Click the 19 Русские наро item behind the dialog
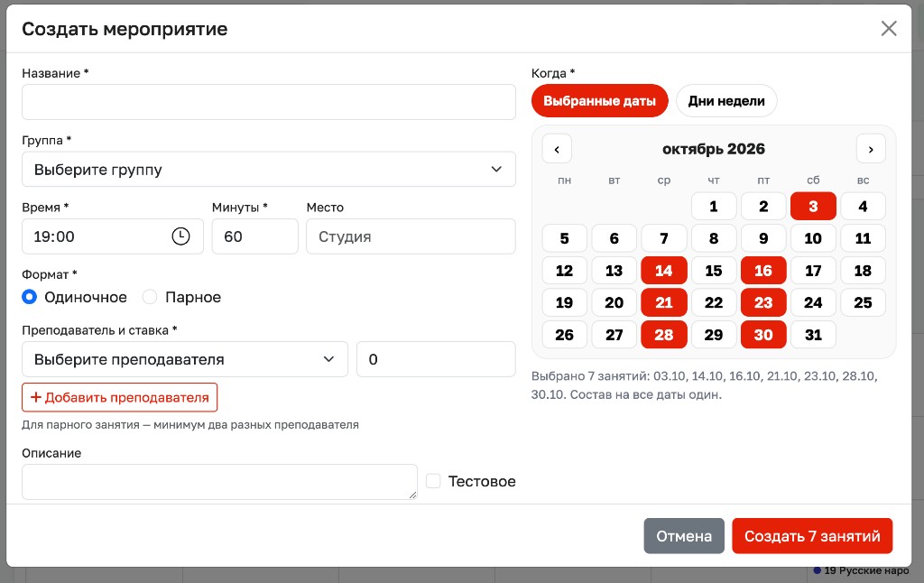 click(x=862, y=570)
